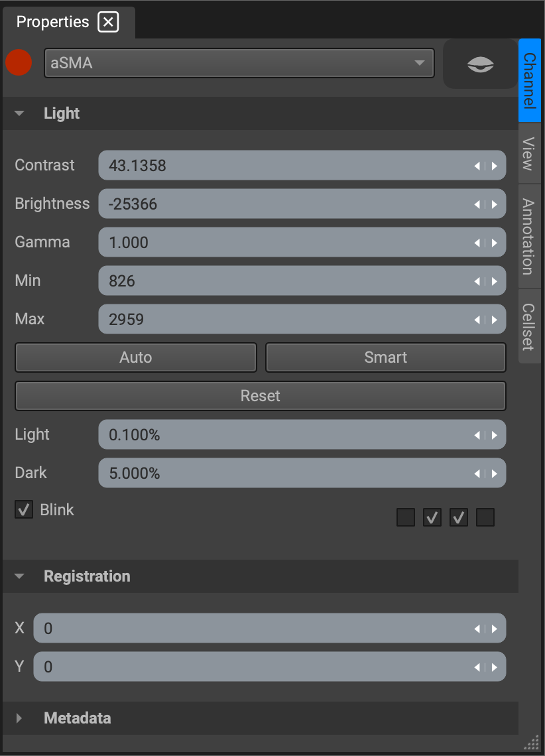The image size is (545, 756).
Task: Uncheck the Blink checkbox
Action: (24, 509)
